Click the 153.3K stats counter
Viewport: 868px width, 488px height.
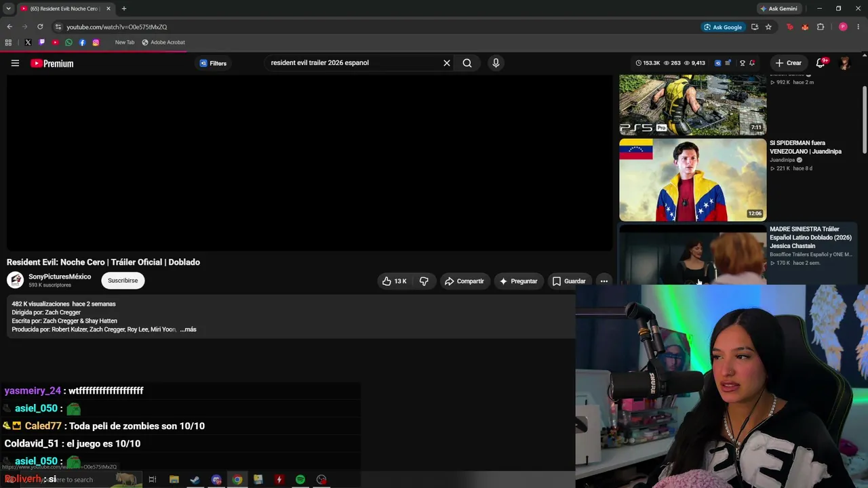pyautogui.click(x=648, y=63)
